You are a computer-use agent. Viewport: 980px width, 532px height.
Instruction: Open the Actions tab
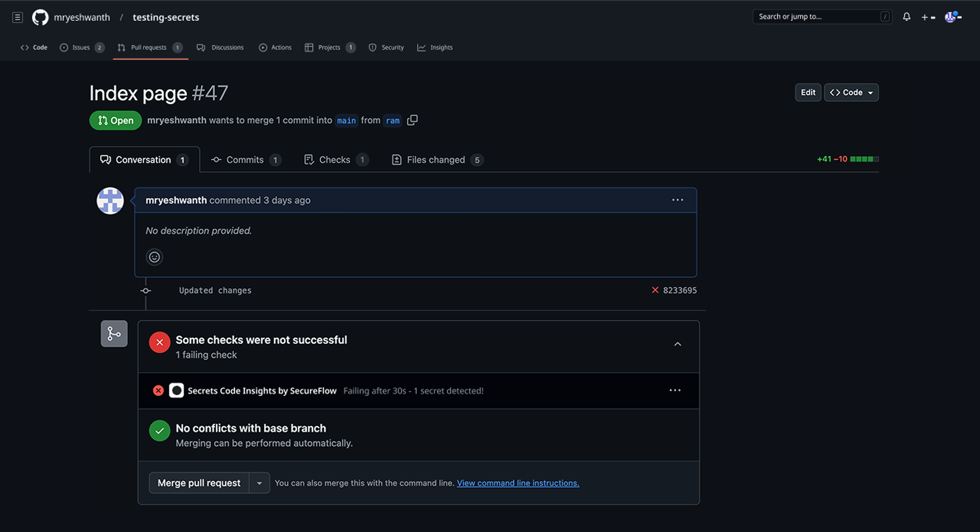(275, 48)
